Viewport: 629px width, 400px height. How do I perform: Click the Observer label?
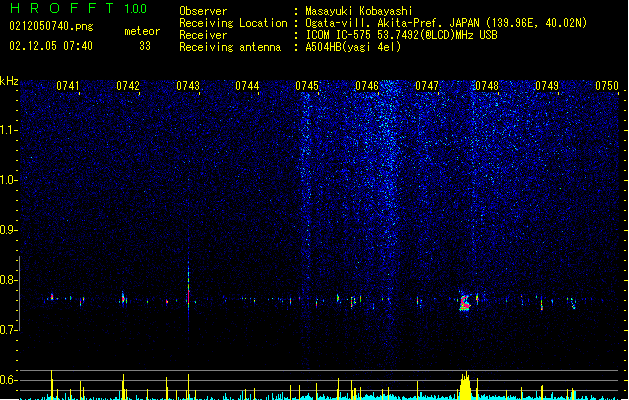(203, 11)
